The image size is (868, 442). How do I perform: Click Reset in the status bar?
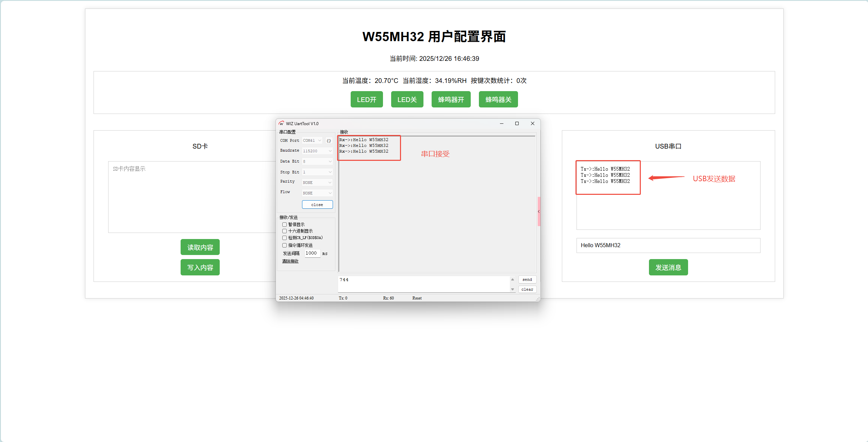[x=417, y=298]
